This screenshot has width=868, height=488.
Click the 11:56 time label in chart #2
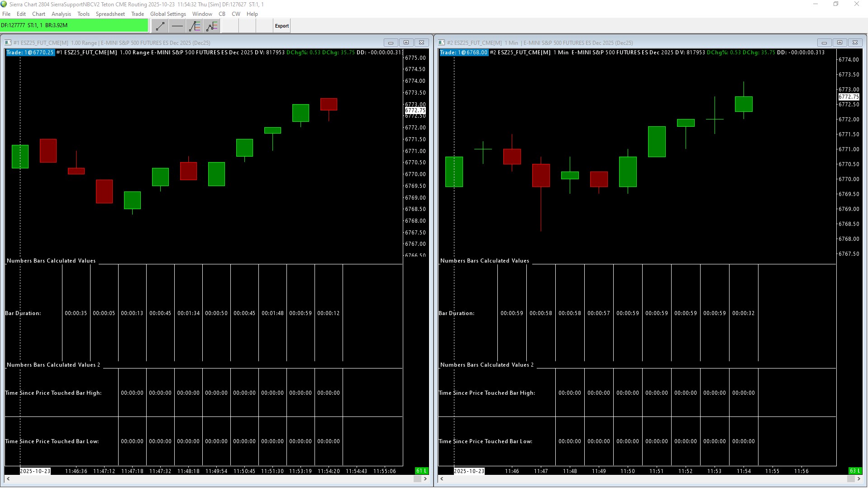coord(801,471)
